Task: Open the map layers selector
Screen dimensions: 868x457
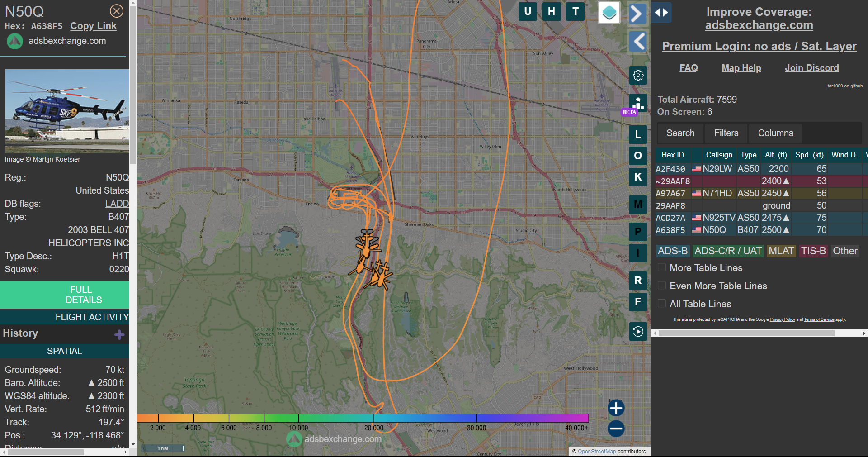Action: tap(609, 12)
